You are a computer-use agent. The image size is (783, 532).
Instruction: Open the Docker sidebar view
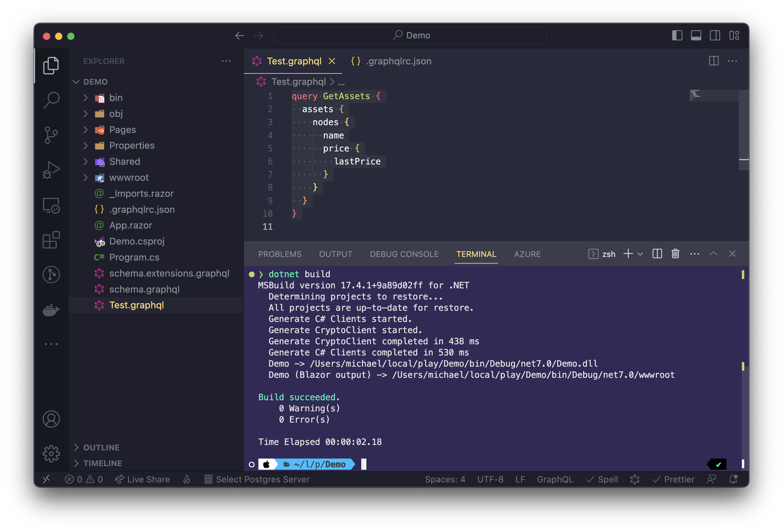coord(51,310)
